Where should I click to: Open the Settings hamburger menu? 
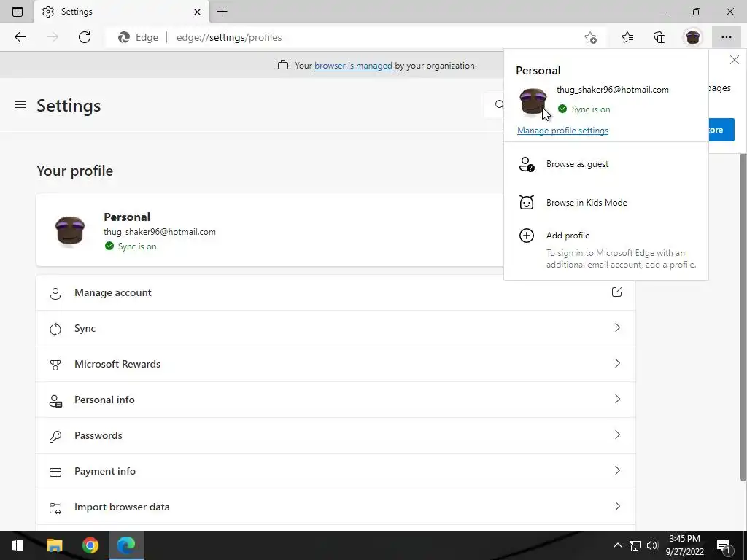pyautogui.click(x=20, y=105)
